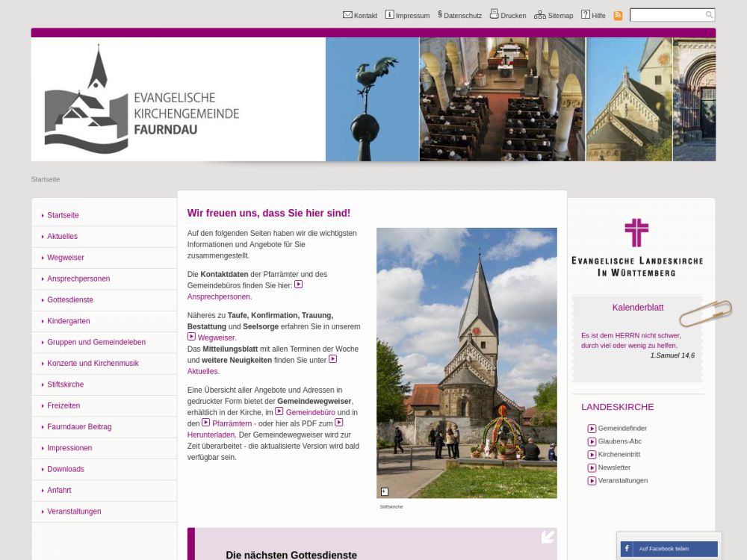The width and height of the screenshot is (747, 560).
Task: Click the Kontakt envelope icon
Action: [347, 15]
